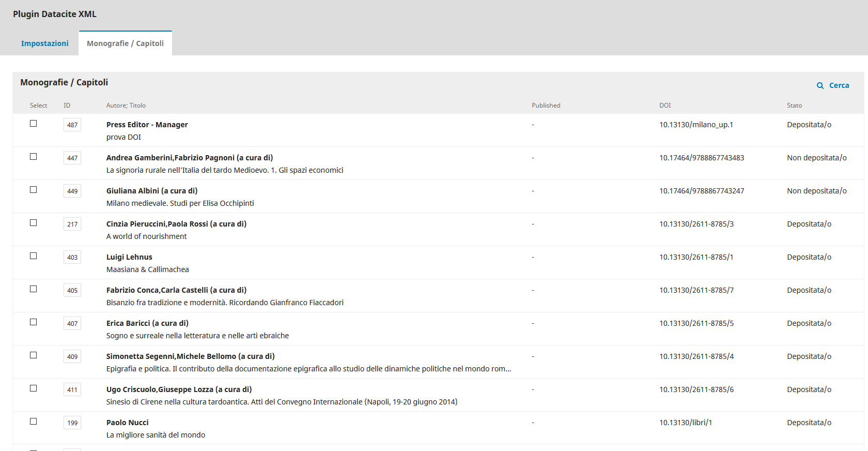
Task: Click DOI 10.13130/libri/1
Action: [686, 423]
